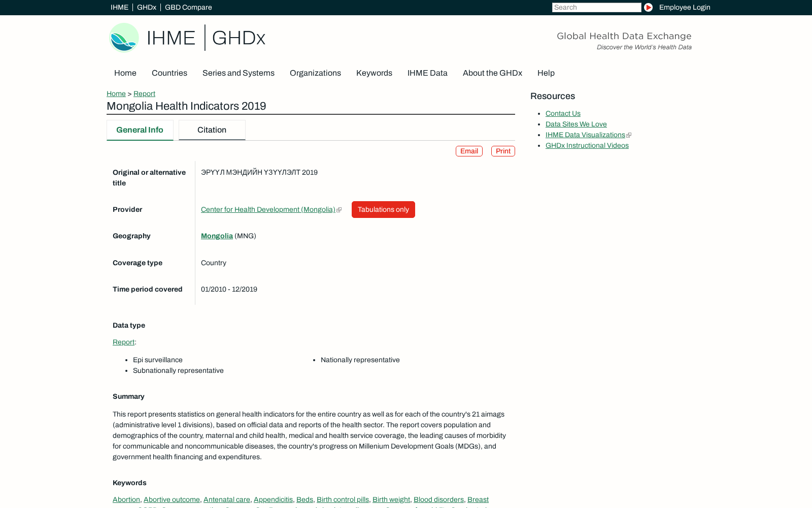Open About the GHDx menu
This screenshot has width=812, height=508.
(x=492, y=73)
